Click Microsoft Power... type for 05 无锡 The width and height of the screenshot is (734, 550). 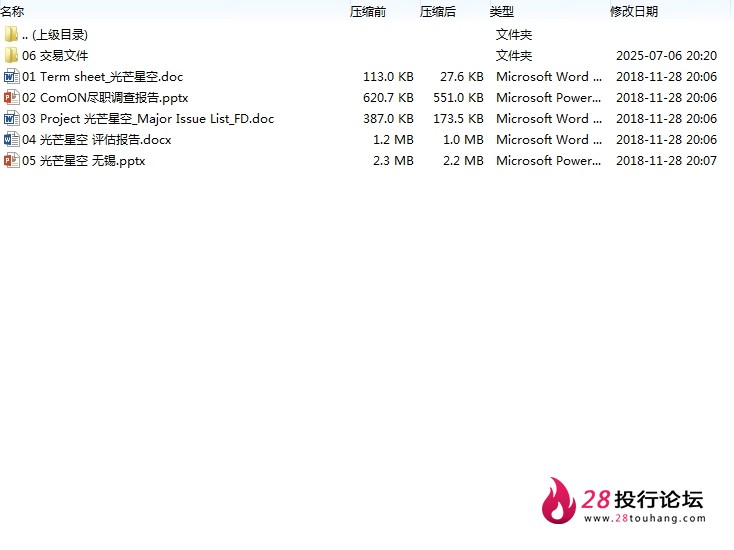[x=549, y=161]
